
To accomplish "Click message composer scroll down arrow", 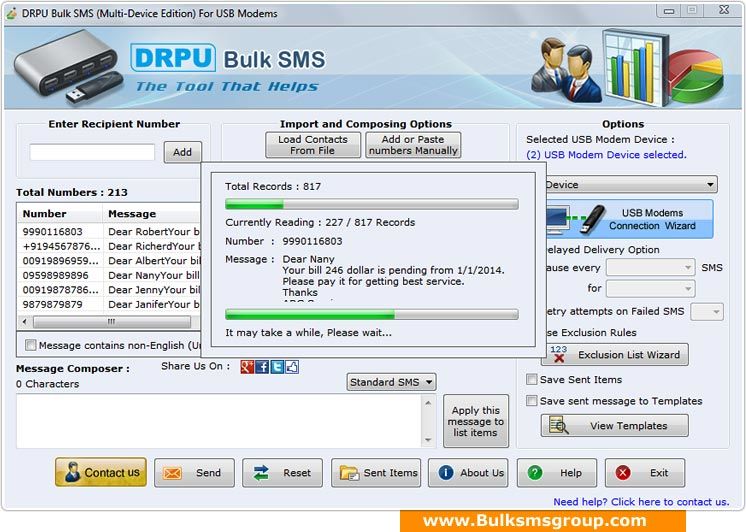I will tap(428, 440).
